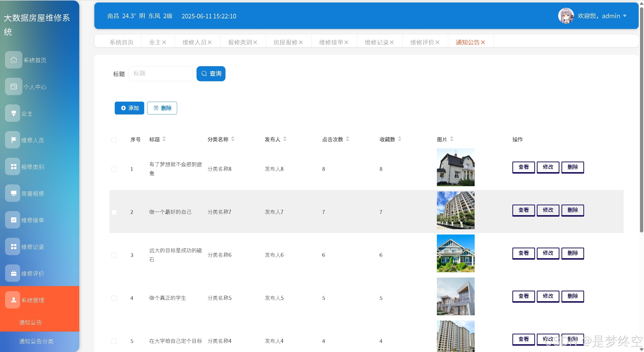Click the admin user avatar
This screenshot has width=644, height=352.
pos(566,16)
